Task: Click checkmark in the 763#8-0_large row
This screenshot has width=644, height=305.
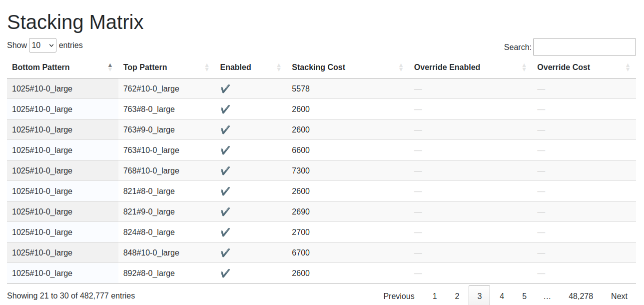Action: point(225,109)
